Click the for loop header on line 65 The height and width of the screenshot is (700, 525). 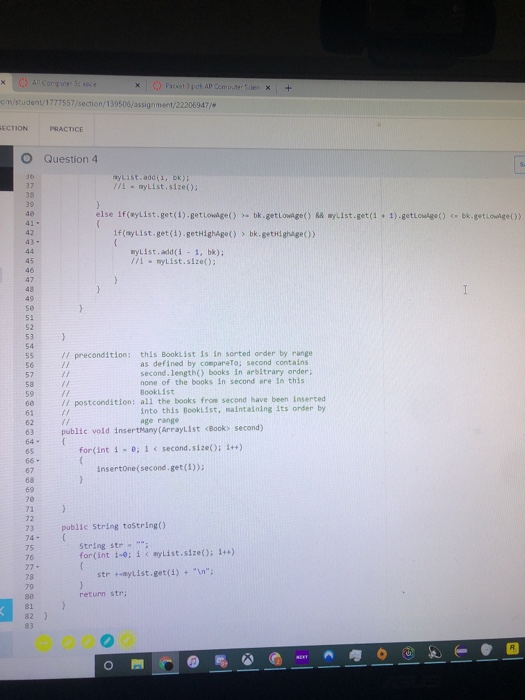pyautogui.click(x=161, y=448)
